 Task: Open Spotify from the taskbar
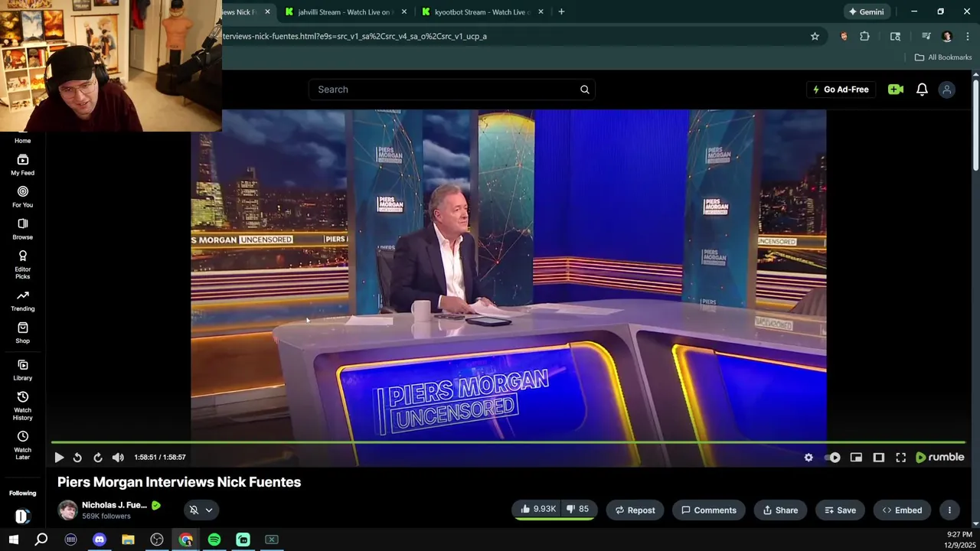tap(214, 540)
